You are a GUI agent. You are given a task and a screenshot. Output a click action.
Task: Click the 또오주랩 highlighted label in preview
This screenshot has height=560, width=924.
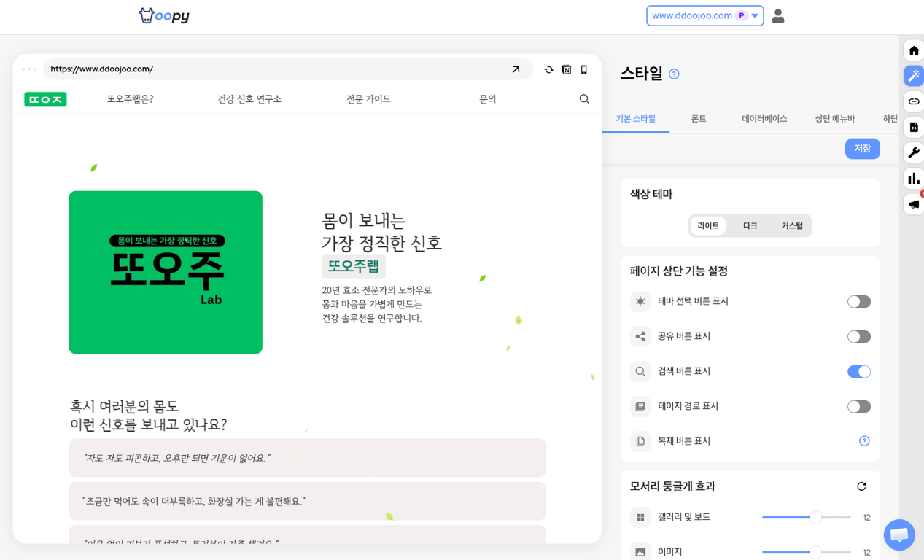click(x=354, y=266)
